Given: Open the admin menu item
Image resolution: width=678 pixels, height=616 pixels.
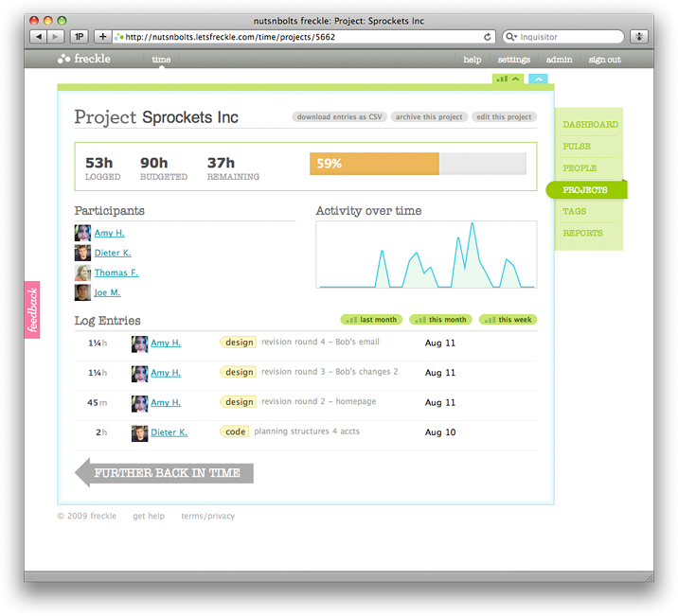Looking at the screenshot, I should tap(559, 60).
